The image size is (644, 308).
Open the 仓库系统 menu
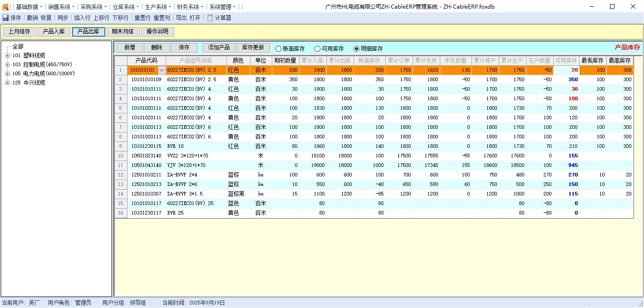123,6
